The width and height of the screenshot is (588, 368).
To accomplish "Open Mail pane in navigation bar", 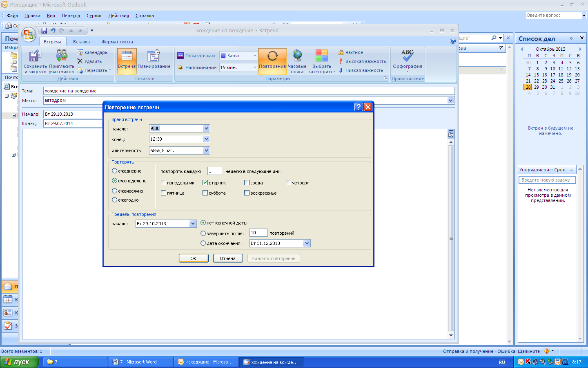I will click(8, 286).
